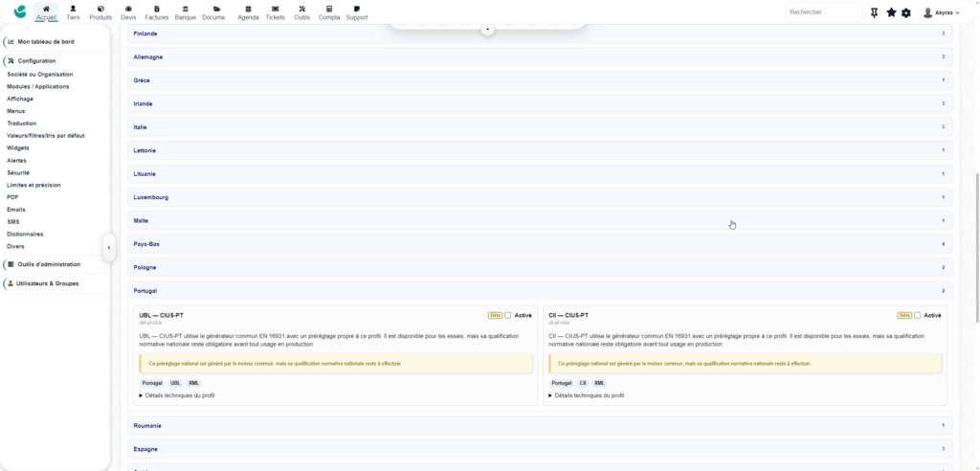Open Limites et précision settings
Image resolution: width=980 pixels, height=471 pixels.
pyautogui.click(x=33, y=185)
